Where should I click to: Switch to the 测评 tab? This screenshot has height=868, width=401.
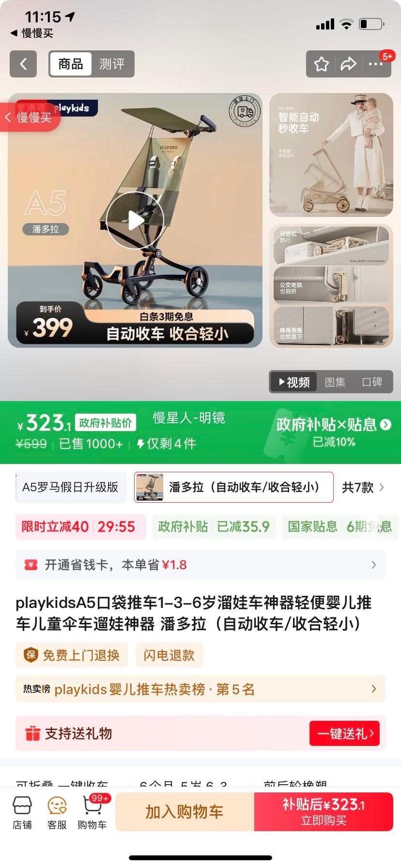112,64
